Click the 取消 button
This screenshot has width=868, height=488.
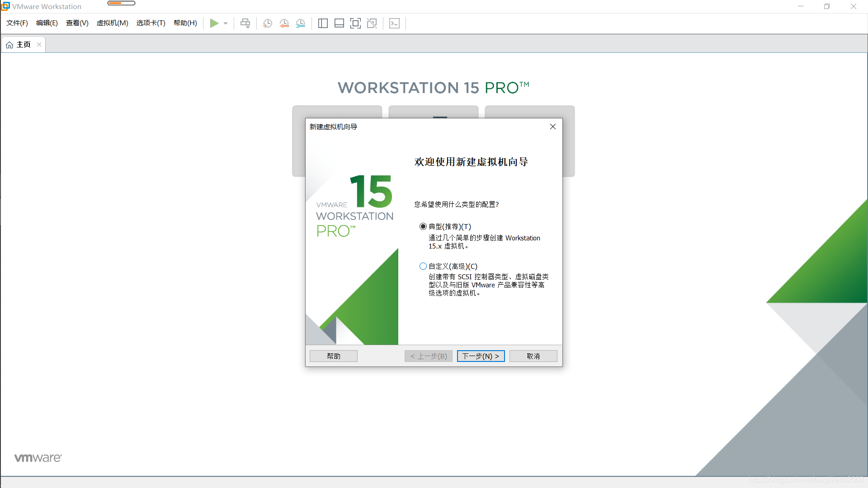533,356
